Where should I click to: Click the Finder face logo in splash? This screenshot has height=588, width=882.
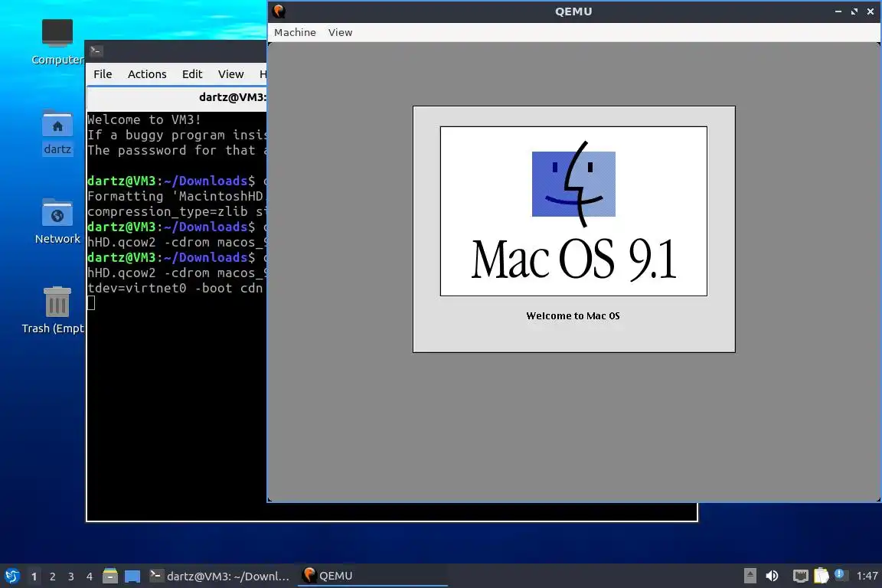(x=573, y=184)
